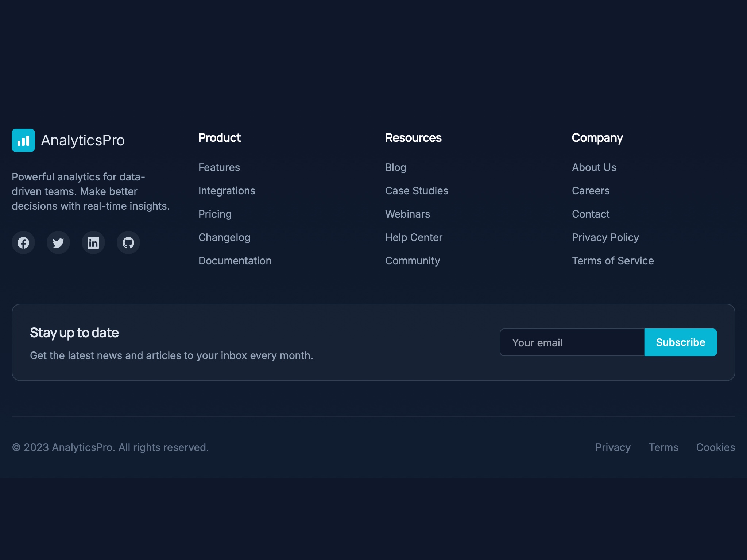This screenshot has height=560, width=747.
Task: Click the Cookies link in bottom bar
Action: [715, 447]
